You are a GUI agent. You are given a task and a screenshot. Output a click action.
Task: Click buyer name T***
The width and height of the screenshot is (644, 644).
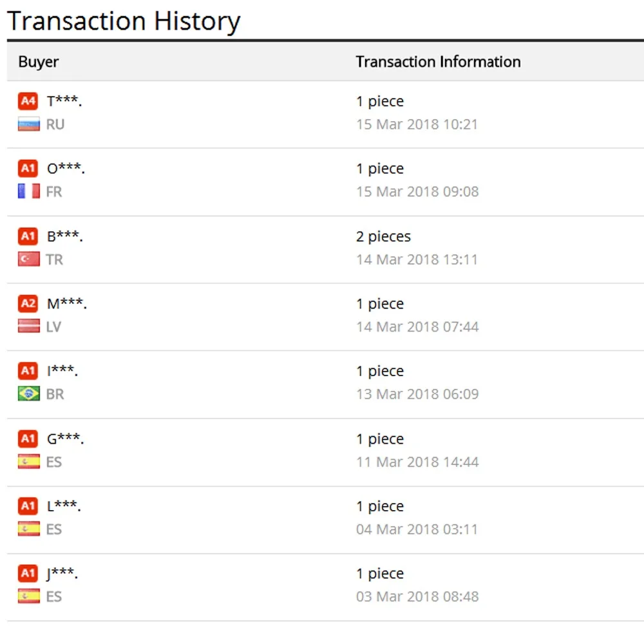(64, 102)
